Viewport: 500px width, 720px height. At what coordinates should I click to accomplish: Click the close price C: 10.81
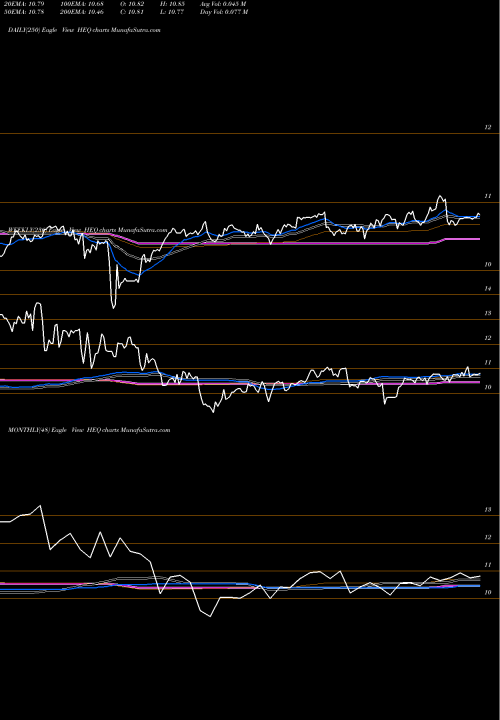(x=133, y=12)
